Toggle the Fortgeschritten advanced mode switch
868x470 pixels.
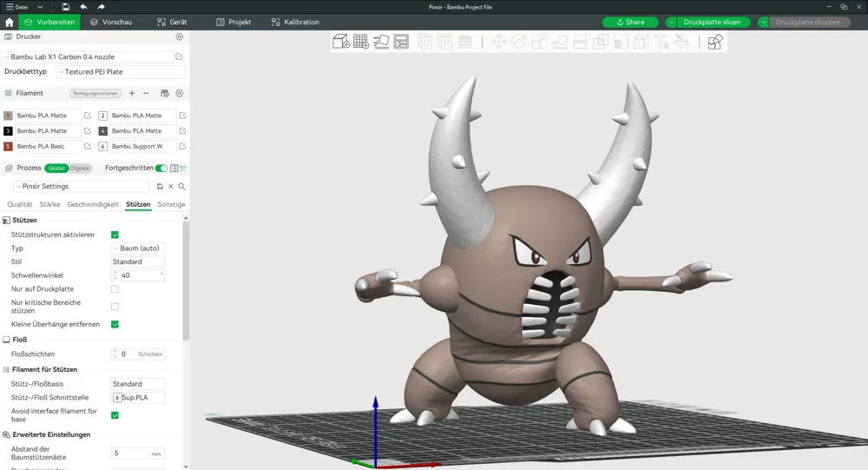pyautogui.click(x=161, y=168)
